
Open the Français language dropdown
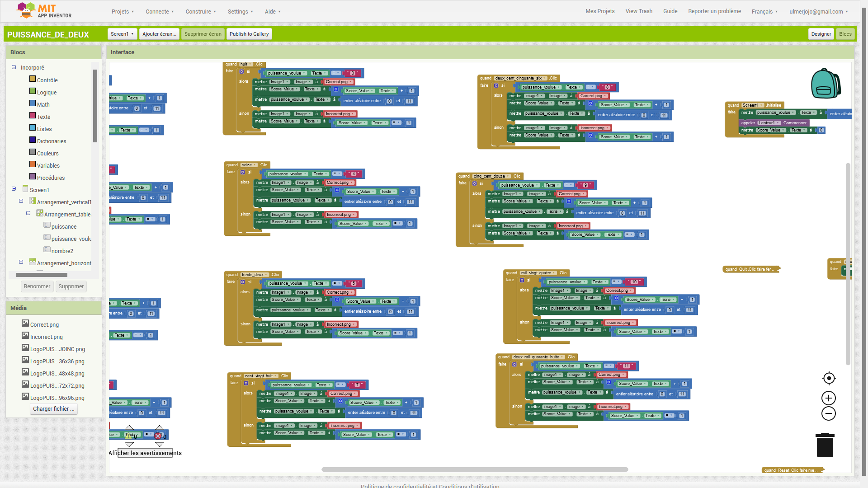(x=764, y=12)
